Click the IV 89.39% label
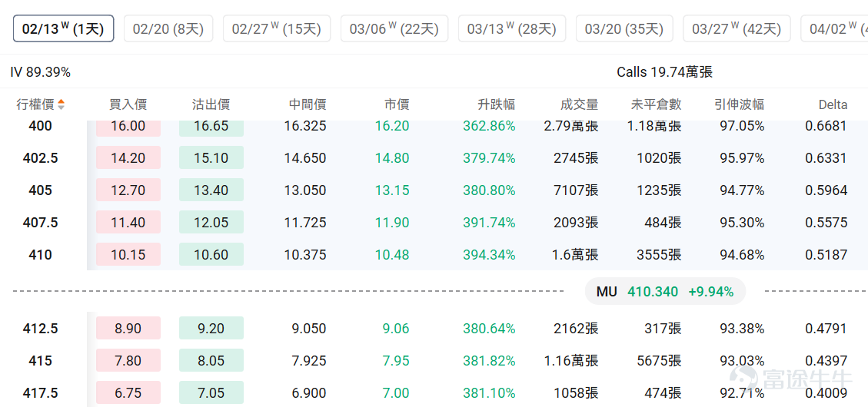Viewport: 868px width, 407px height. pyautogui.click(x=41, y=72)
